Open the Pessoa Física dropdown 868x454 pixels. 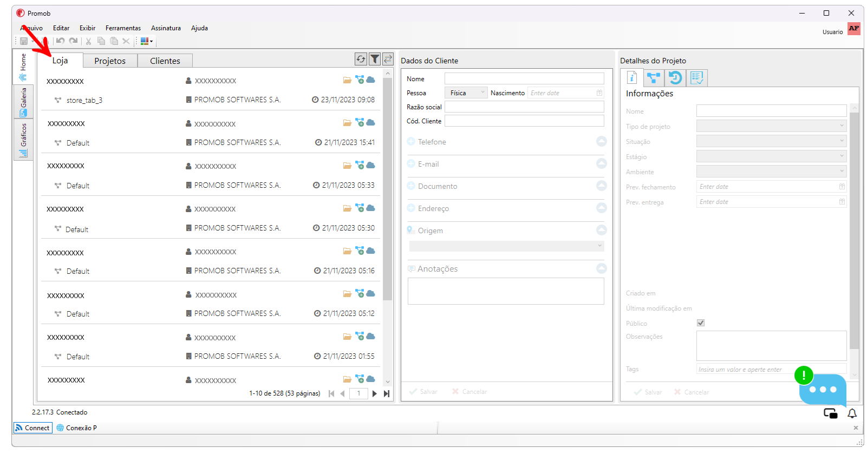(x=466, y=93)
